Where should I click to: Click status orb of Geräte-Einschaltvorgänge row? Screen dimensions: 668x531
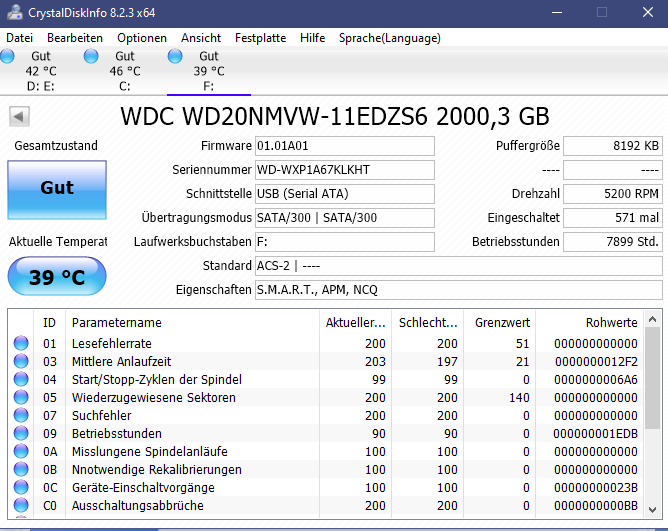21,487
